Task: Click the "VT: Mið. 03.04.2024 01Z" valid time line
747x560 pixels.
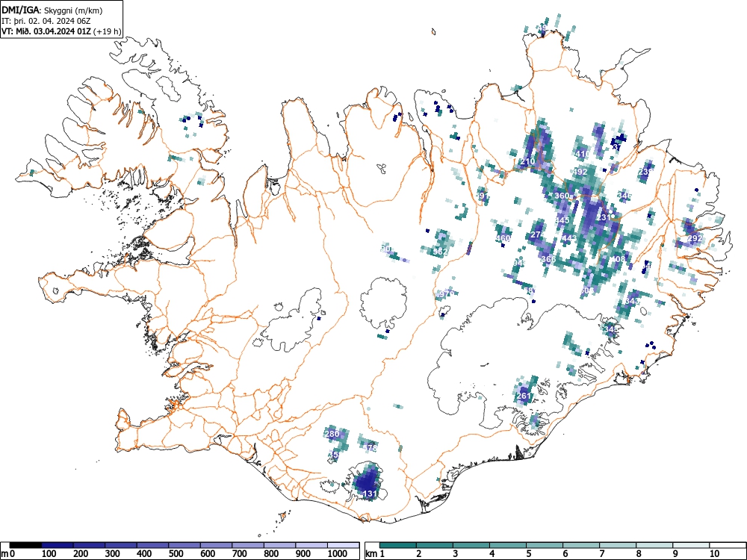Action: 47,31
